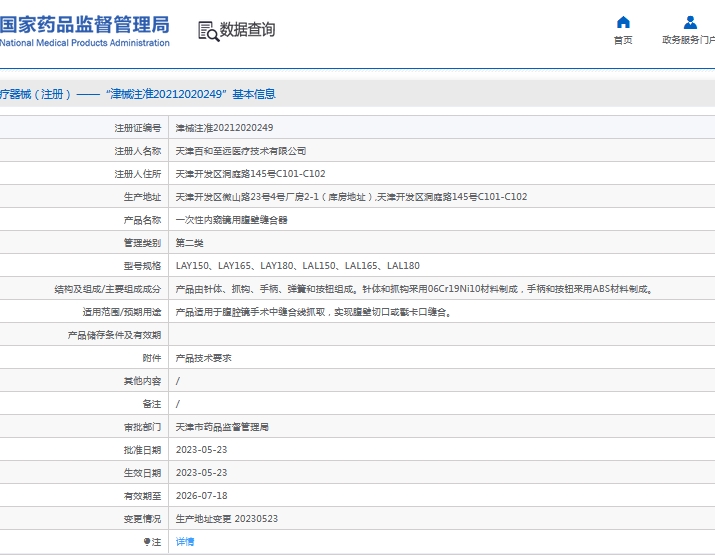The height and width of the screenshot is (555, 715).
Task: Click the 其他内容 row label
Action: click(x=142, y=381)
